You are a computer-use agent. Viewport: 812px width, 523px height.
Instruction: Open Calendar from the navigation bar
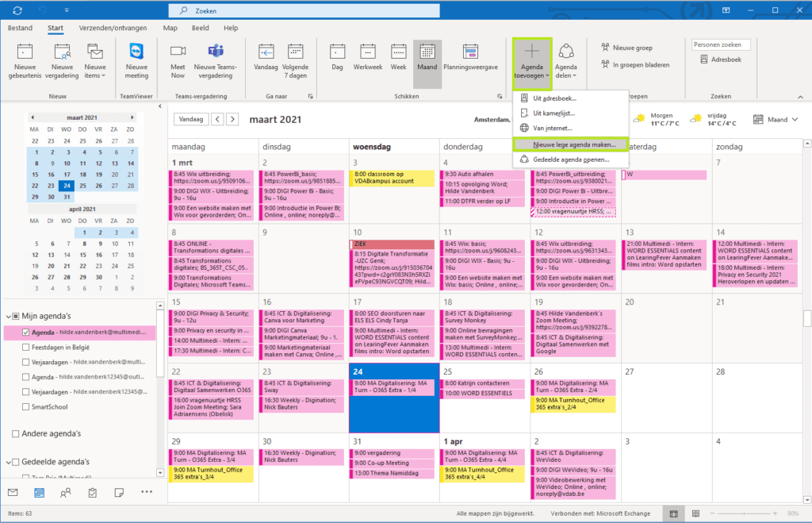pos(40,492)
